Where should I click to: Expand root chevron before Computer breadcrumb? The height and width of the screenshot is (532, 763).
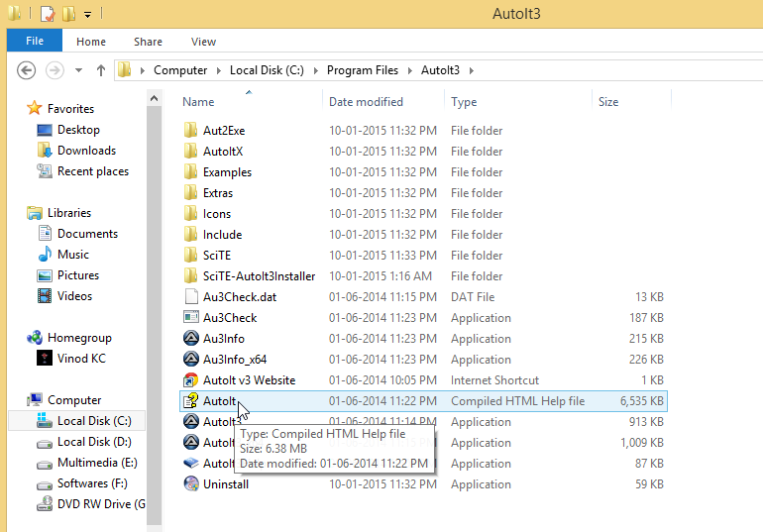click(143, 70)
